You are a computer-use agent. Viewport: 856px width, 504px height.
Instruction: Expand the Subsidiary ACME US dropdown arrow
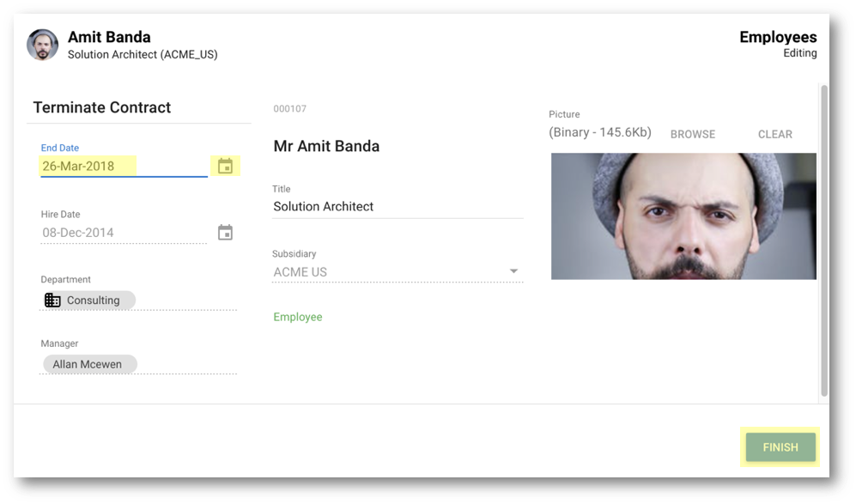click(513, 271)
